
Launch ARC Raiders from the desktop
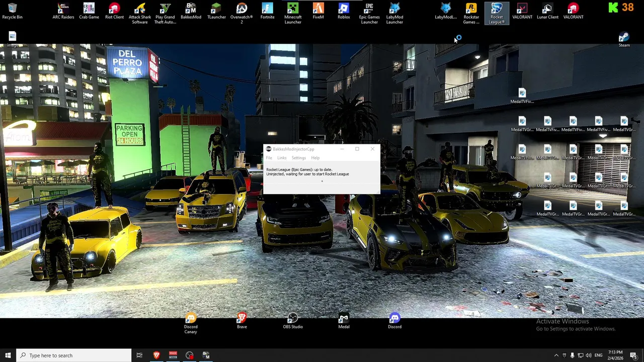[63, 11]
